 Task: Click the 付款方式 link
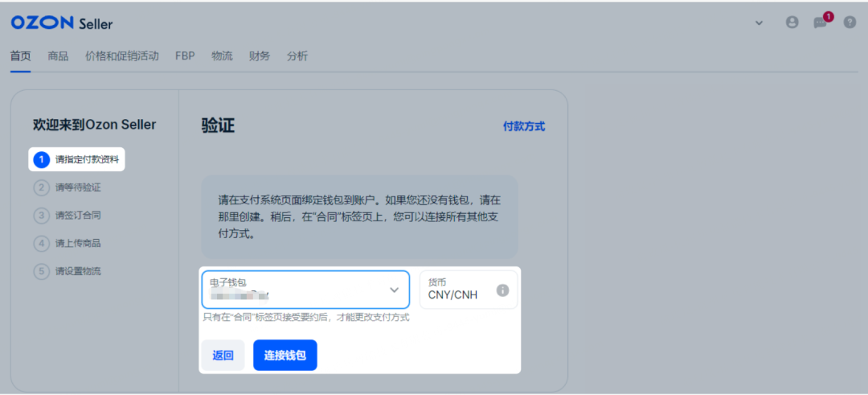[x=524, y=126]
